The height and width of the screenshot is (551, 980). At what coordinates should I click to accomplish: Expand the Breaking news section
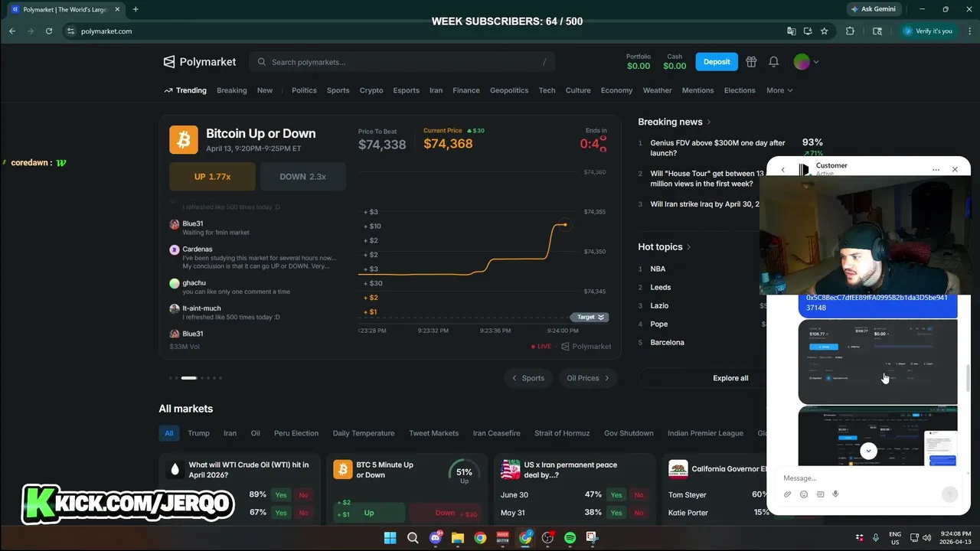point(675,122)
